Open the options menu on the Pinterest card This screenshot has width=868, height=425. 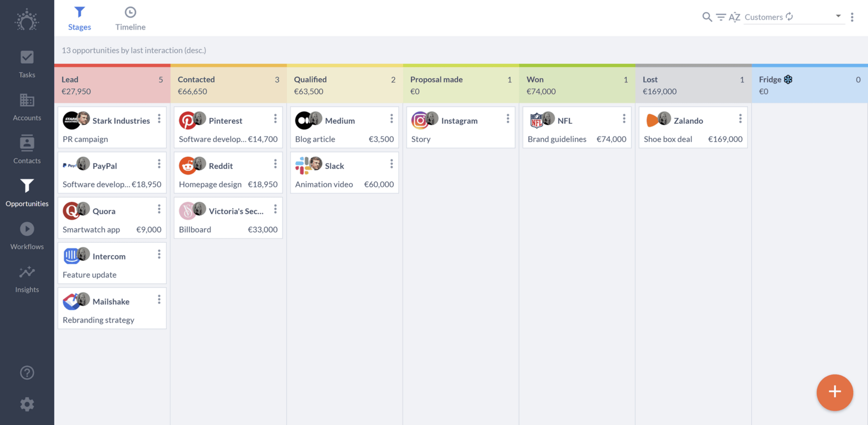pyautogui.click(x=275, y=118)
